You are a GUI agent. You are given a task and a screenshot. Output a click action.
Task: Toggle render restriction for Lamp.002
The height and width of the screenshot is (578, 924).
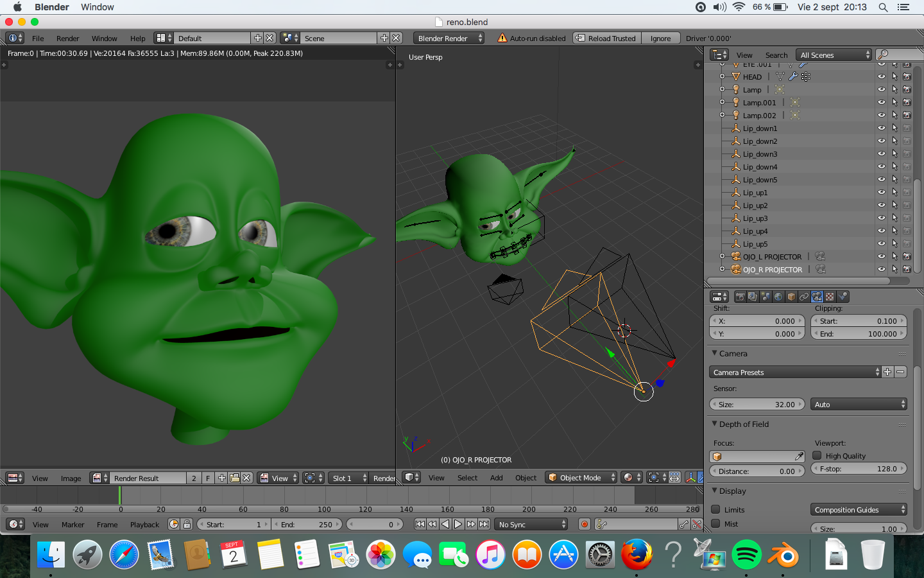[907, 115]
